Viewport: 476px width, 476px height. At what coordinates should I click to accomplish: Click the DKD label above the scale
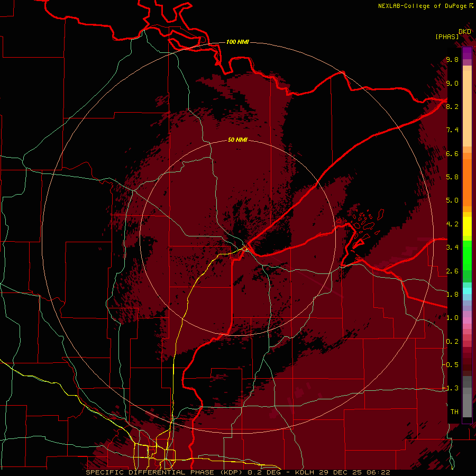tap(465, 32)
